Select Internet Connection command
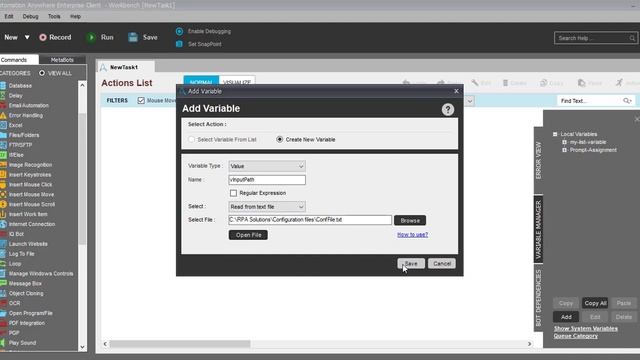The image size is (640, 360). click(32, 224)
